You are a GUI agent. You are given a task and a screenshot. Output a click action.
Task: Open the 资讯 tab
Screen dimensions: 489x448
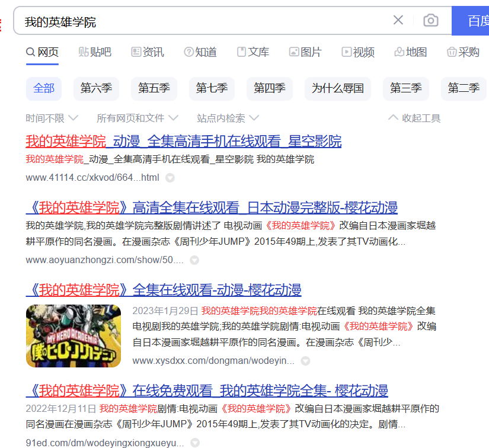(x=148, y=52)
